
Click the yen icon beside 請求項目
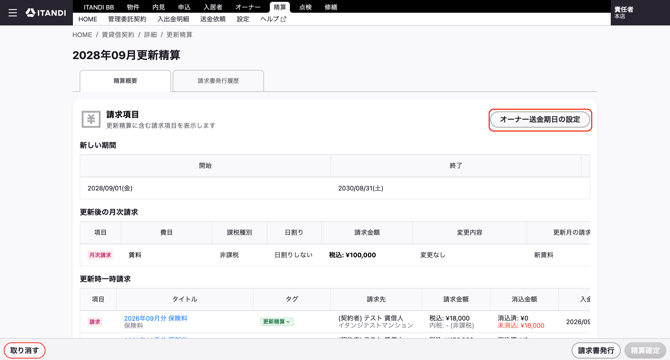coord(91,120)
